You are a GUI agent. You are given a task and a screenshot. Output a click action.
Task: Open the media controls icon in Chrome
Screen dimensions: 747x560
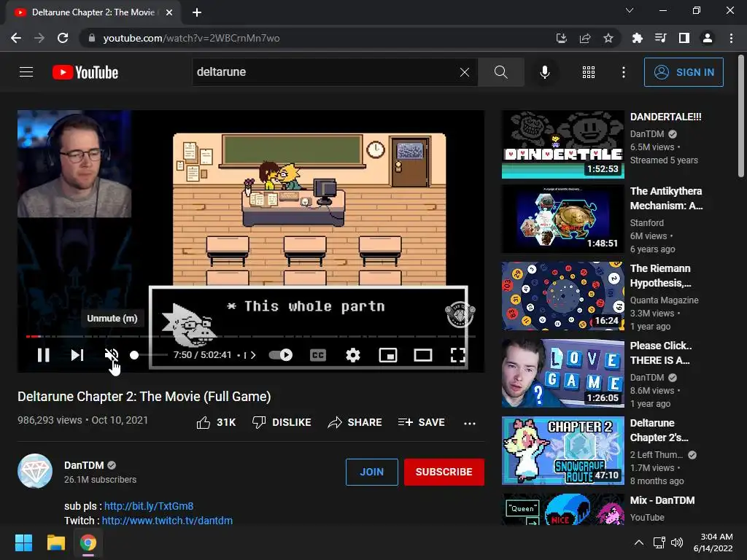click(x=660, y=38)
